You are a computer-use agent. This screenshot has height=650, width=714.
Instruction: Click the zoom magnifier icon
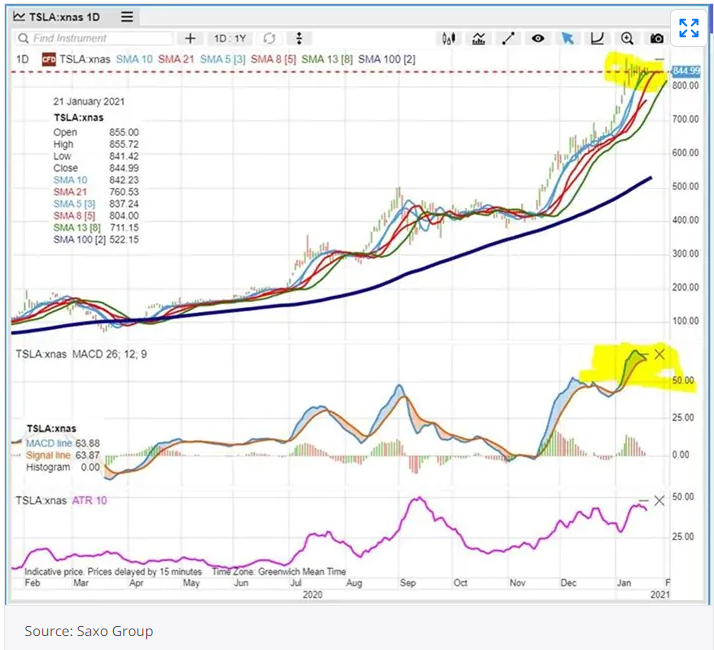(x=627, y=38)
